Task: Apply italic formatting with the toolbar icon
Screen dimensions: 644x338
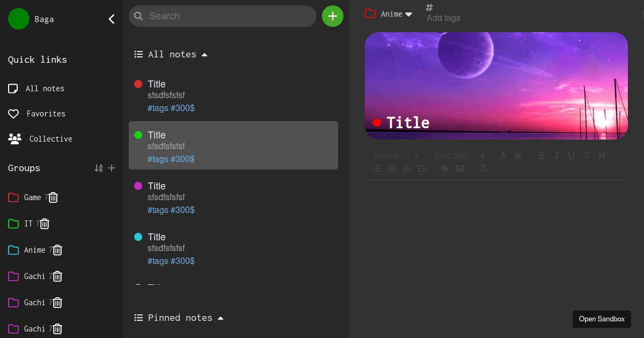Action: (556, 155)
